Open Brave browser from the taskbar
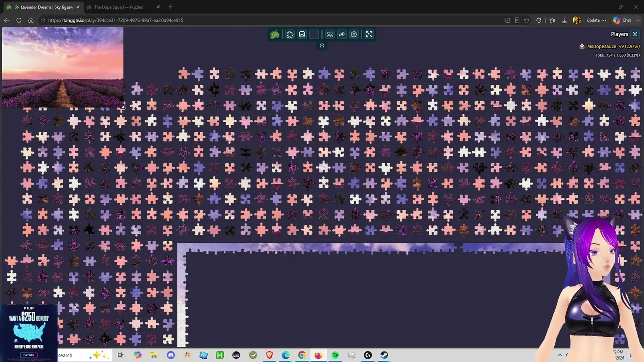Screen dimensions: 644x362 tap(269, 355)
